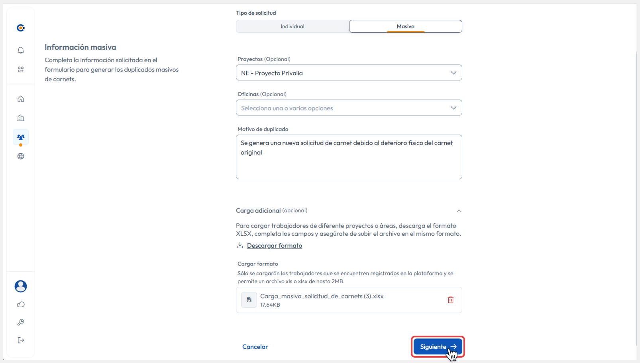Open the globe icon in sidebar
The height and width of the screenshot is (364, 640).
pyautogui.click(x=20, y=156)
